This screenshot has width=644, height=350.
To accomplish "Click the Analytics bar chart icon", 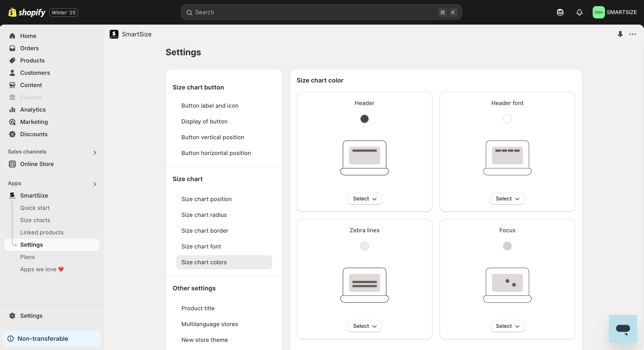I will click(x=12, y=109).
